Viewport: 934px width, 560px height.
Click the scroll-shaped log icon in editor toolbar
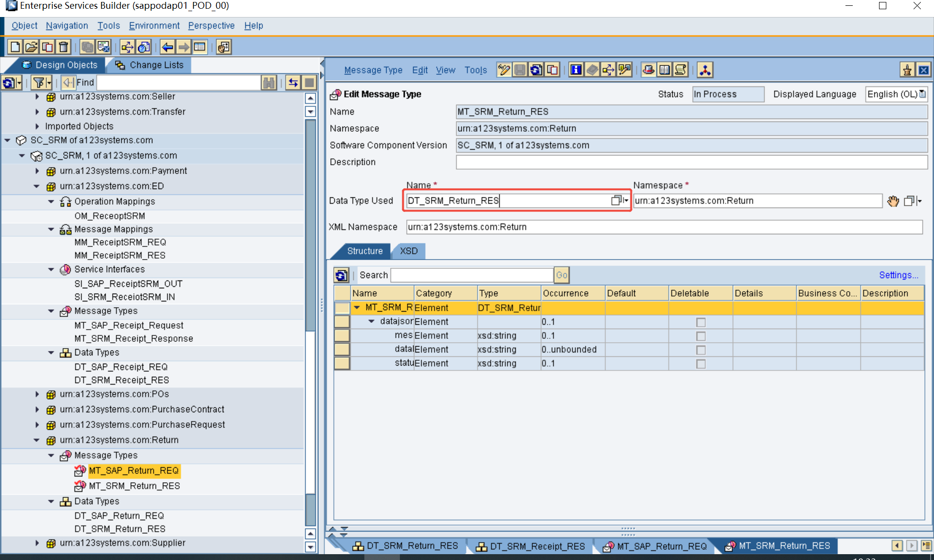pos(680,70)
